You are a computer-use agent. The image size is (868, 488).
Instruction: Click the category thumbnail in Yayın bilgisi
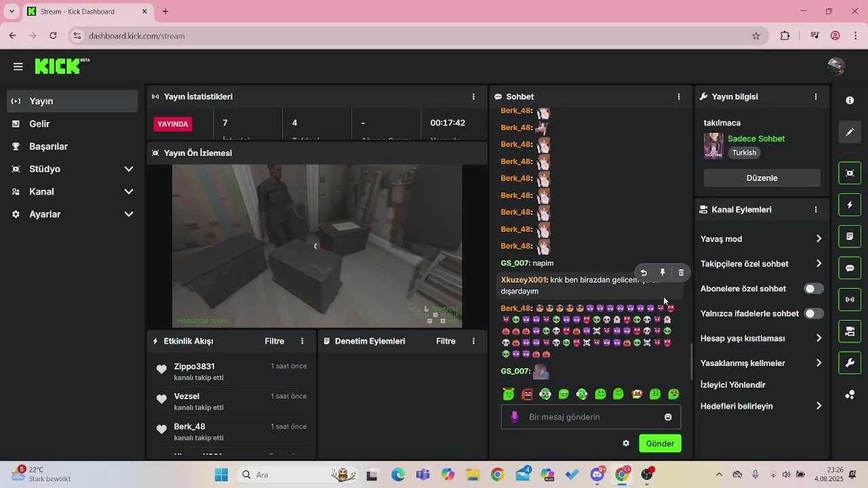pos(713,146)
